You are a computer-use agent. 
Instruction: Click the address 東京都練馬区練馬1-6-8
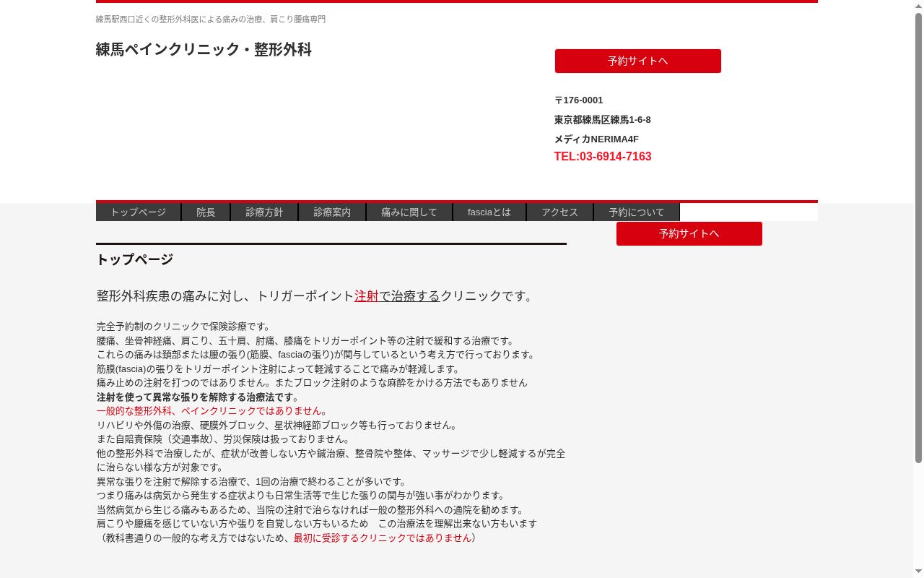click(603, 120)
